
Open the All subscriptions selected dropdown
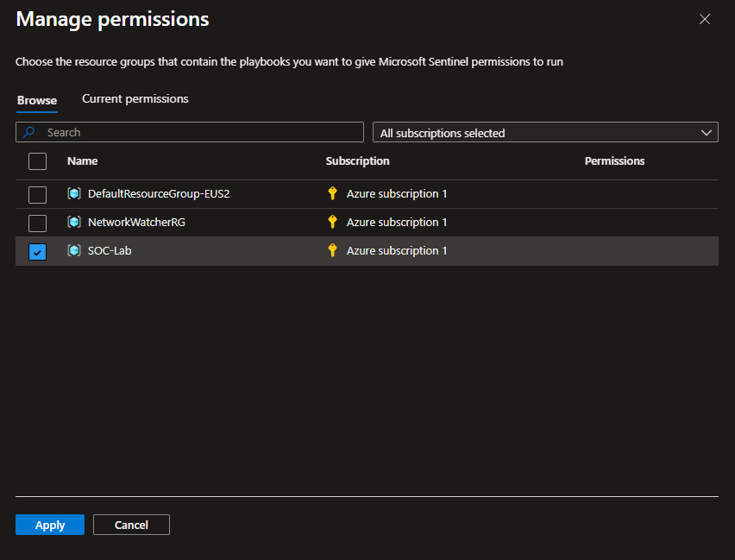click(543, 133)
